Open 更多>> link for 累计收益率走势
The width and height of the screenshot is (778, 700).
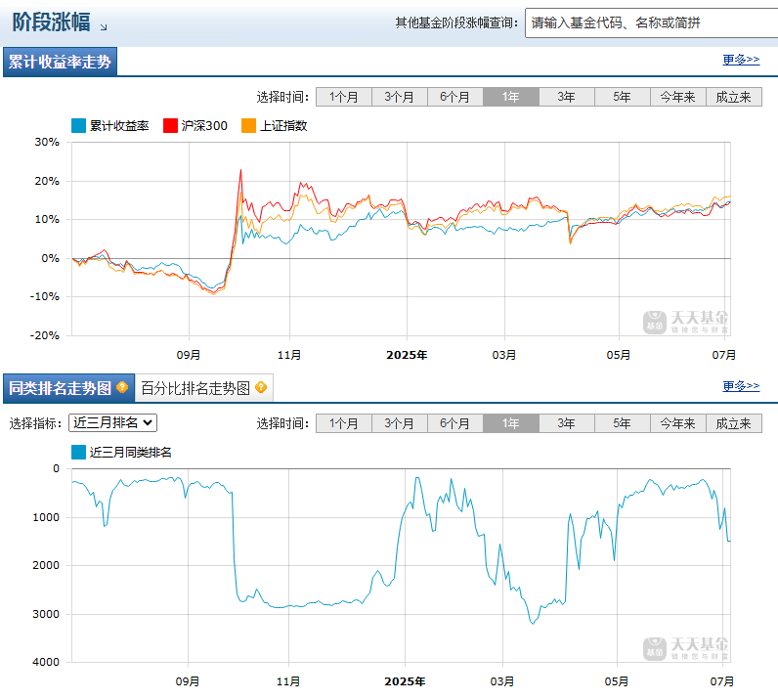741,60
